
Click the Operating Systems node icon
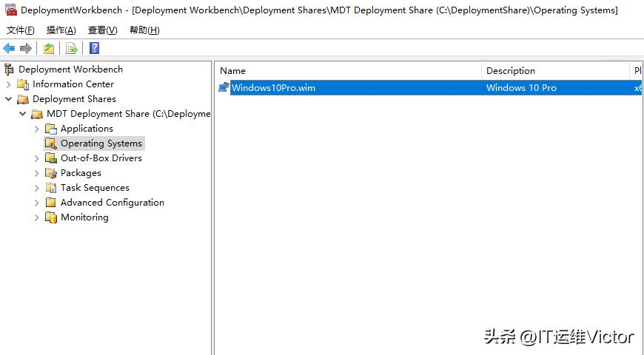[51, 143]
